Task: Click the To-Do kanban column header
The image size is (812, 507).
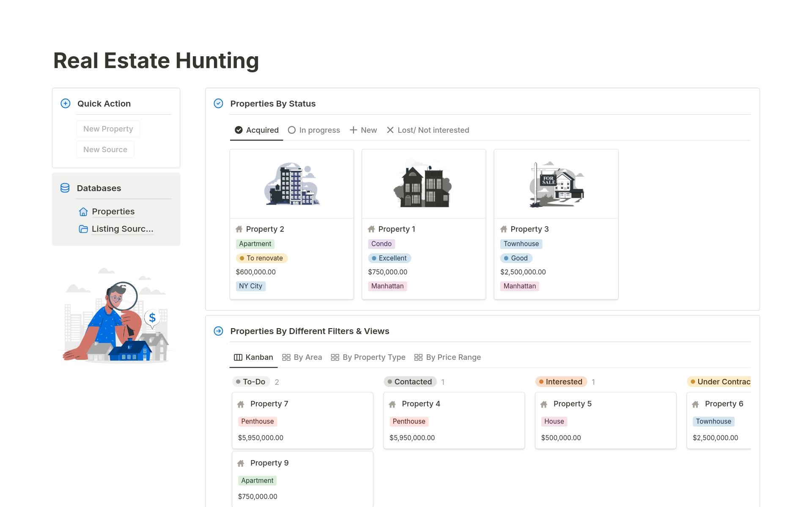Action: click(251, 382)
